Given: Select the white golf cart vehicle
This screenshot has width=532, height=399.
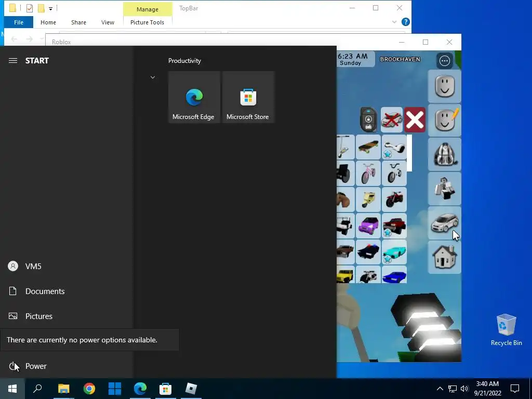Looking at the screenshot, I should [345, 225].
